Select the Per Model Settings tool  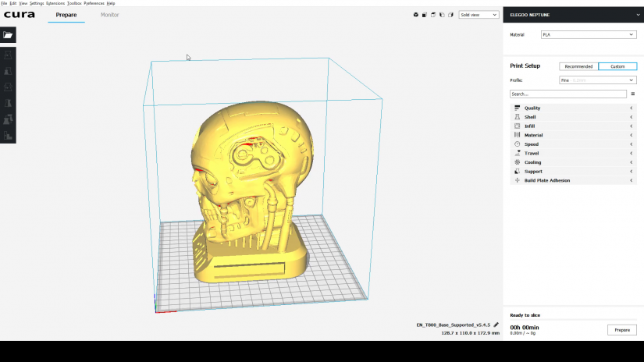click(x=8, y=119)
